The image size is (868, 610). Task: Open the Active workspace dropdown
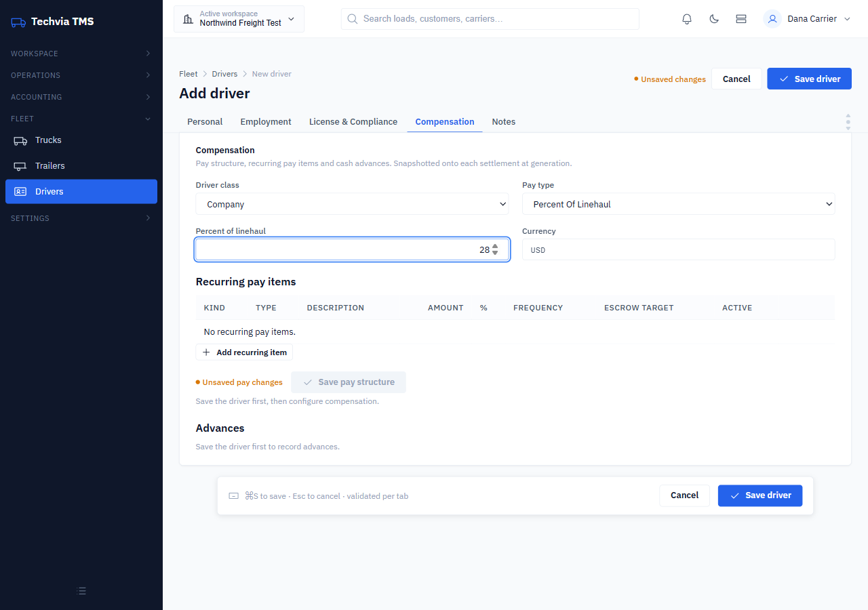point(239,19)
